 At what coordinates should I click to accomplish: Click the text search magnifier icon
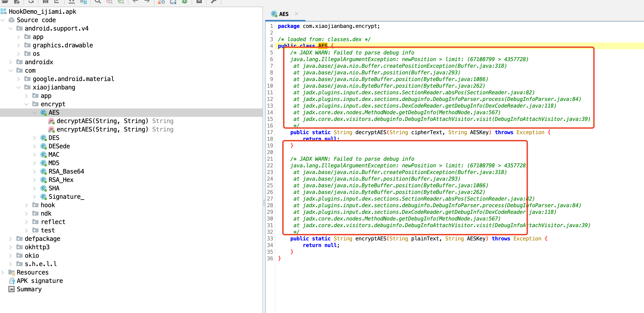[x=98, y=2]
